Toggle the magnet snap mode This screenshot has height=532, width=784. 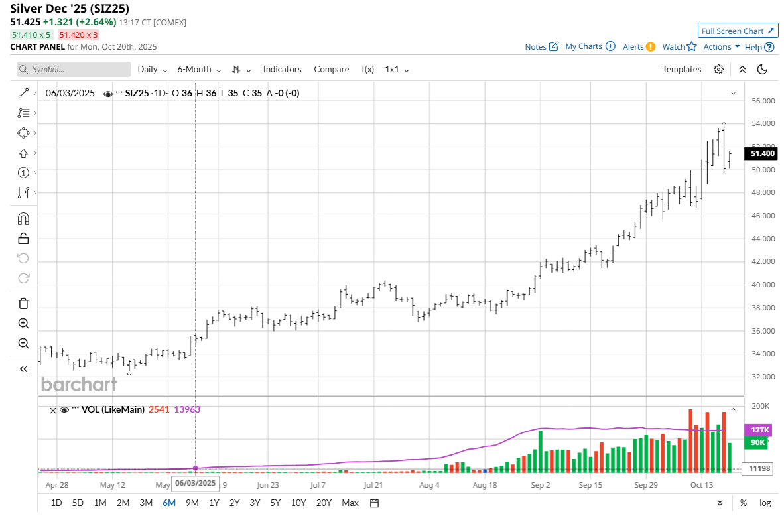(x=23, y=218)
